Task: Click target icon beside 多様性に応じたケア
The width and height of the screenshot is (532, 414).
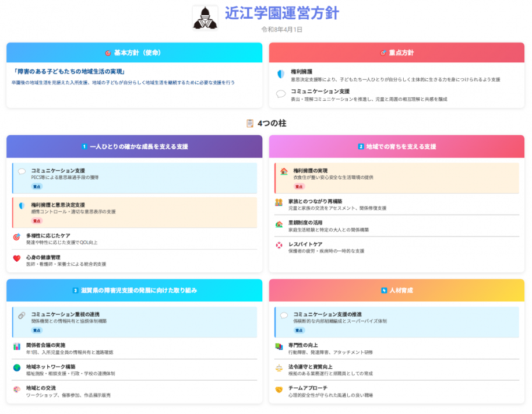Action: (x=17, y=237)
